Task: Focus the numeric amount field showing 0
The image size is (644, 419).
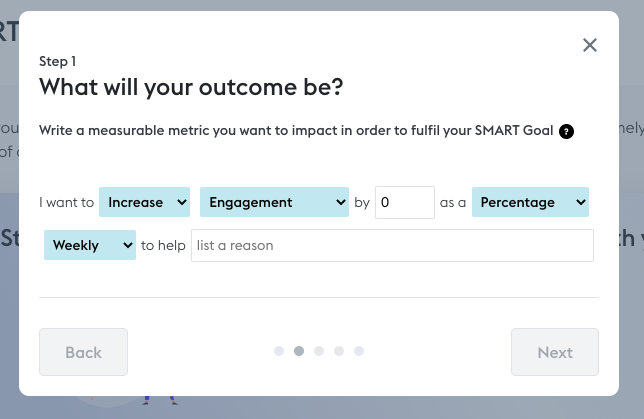Action: (x=404, y=202)
